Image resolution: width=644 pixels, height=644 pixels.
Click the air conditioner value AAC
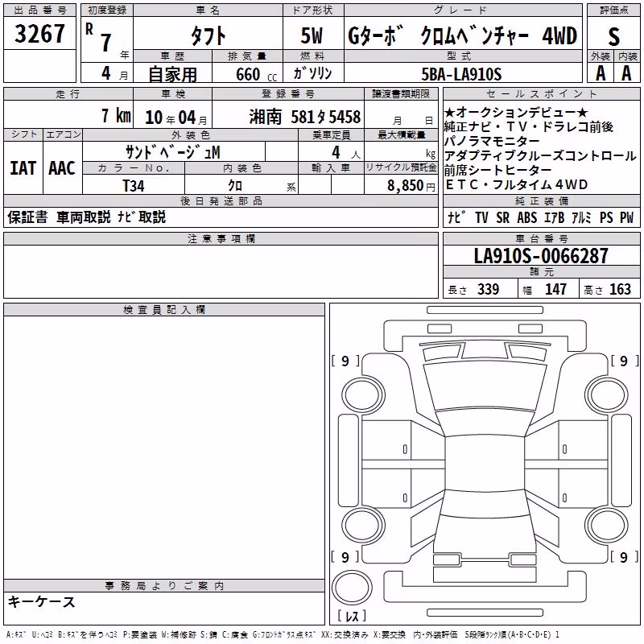(62, 168)
